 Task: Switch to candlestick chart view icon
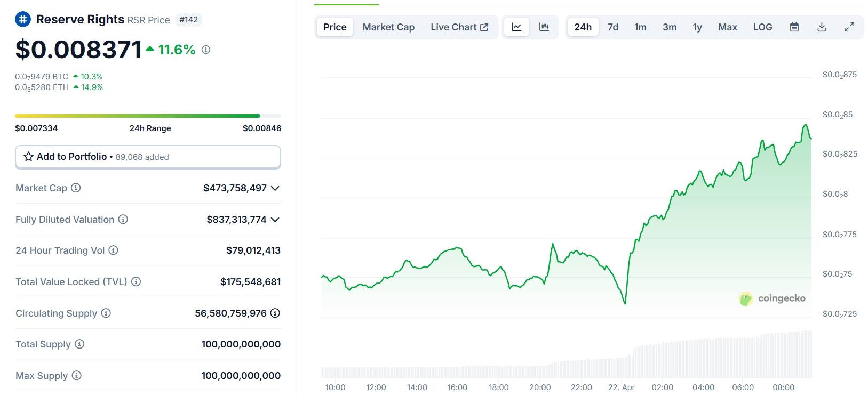(544, 27)
